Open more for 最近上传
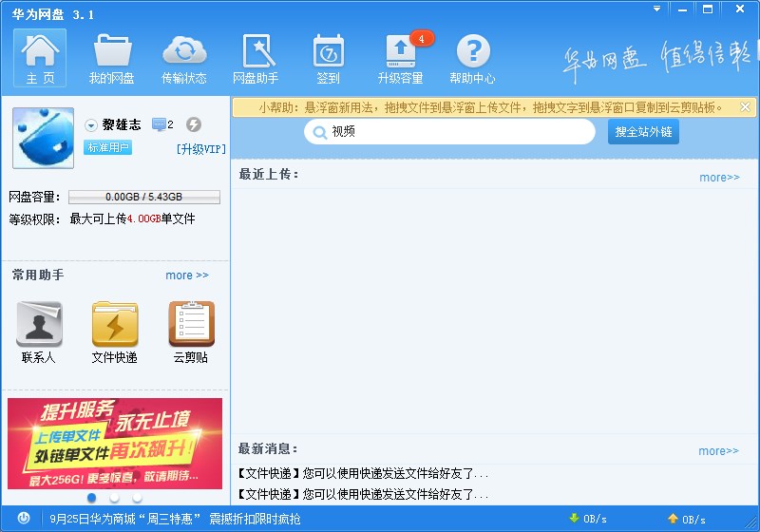 tap(719, 178)
